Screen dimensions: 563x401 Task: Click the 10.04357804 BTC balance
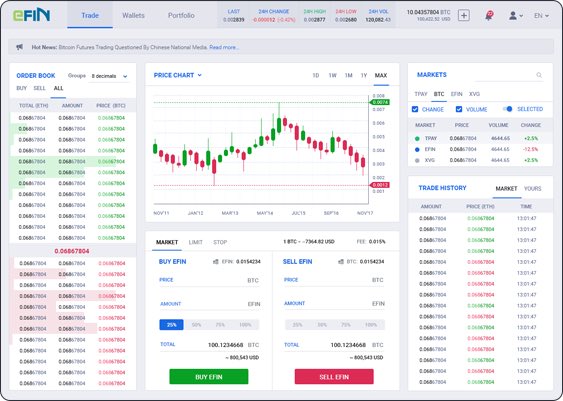pyautogui.click(x=428, y=12)
